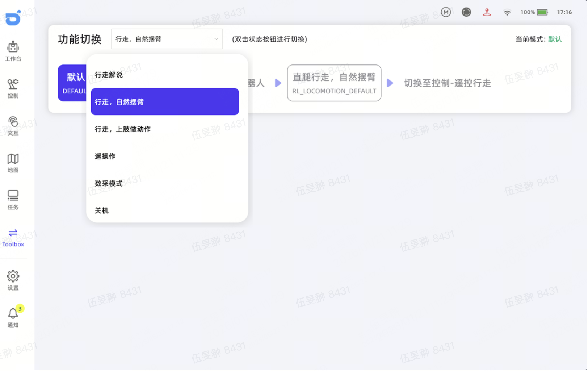Image resolution: width=588 pixels, height=371 pixels.
Task: Open the 交互 interaction panel
Action: [13, 126]
